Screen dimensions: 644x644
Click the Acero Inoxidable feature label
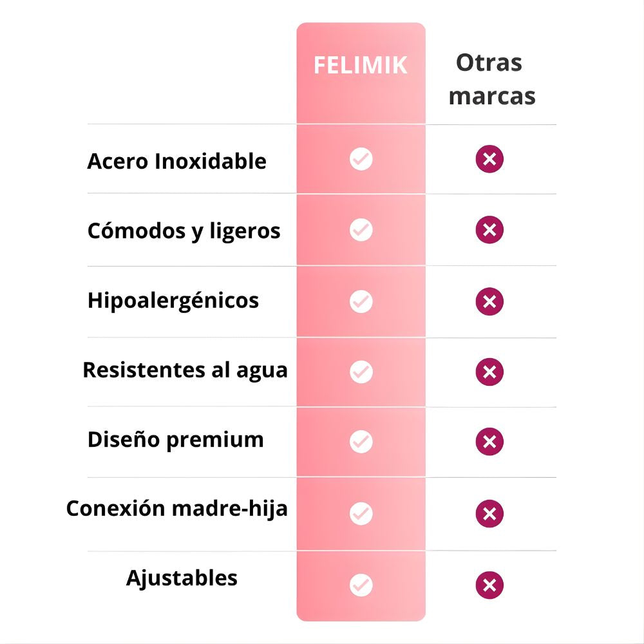[x=176, y=161]
